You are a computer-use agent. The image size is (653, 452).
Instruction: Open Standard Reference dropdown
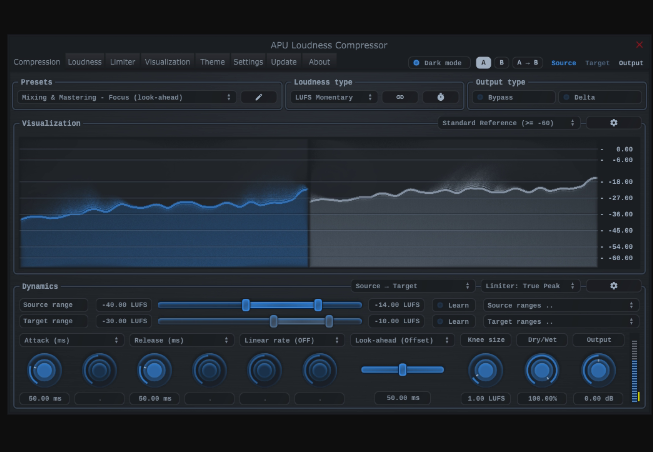coord(508,123)
